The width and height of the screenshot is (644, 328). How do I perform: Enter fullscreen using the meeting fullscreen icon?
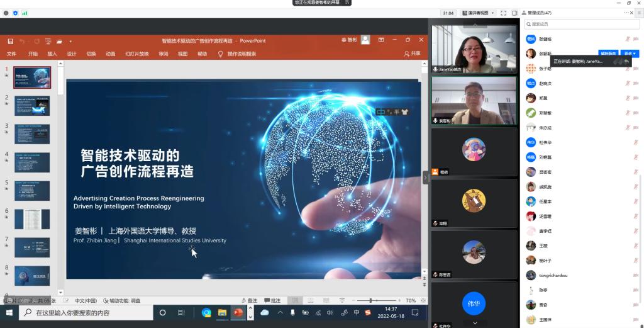point(503,13)
